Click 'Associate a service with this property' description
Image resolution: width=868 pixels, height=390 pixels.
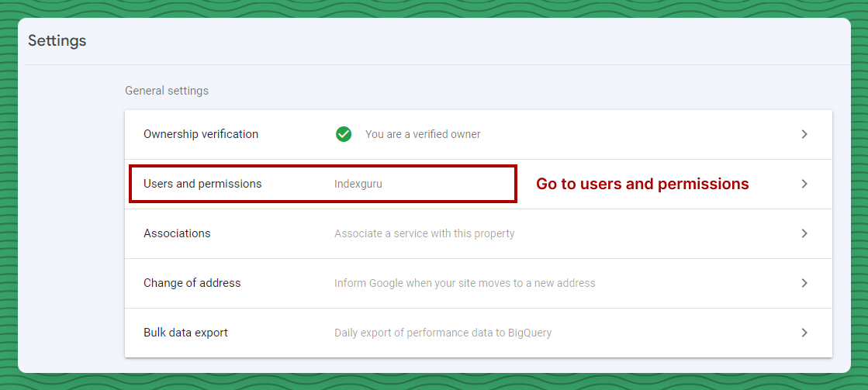coord(424,233)
